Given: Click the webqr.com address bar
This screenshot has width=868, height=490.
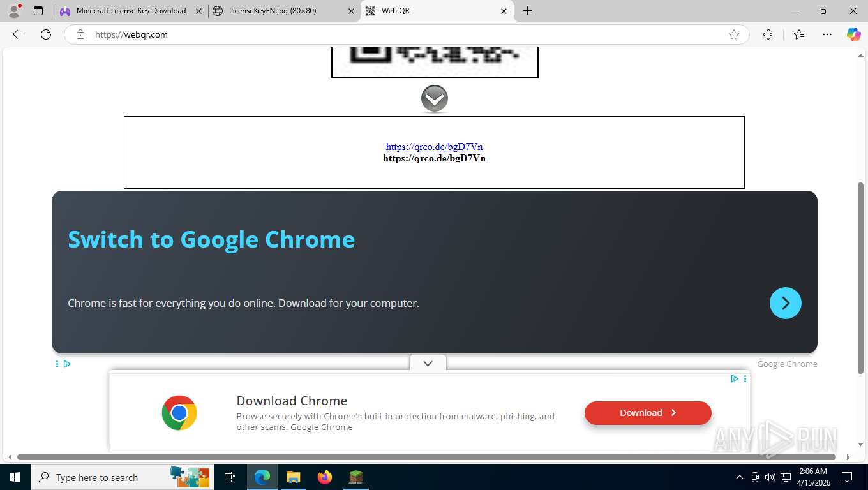Looking at the screenshot, I should [x=406, y=34].
